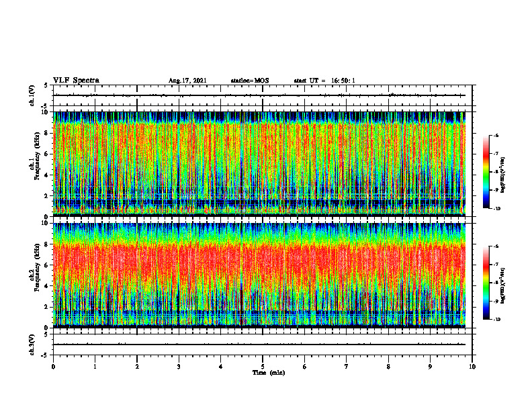532x411 pixels.
Task: Click ch.1 color bar tick "-6"
Action: 496,136
